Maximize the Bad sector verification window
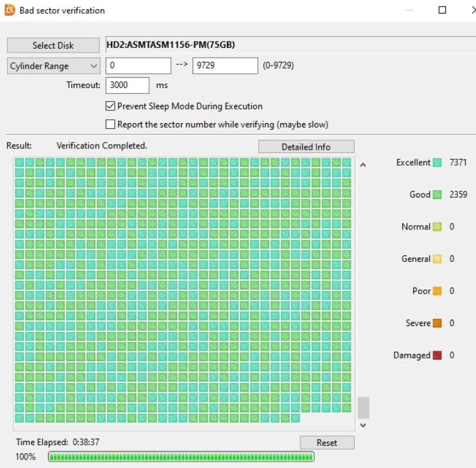 pyautogui.click(x=442, y=10)
